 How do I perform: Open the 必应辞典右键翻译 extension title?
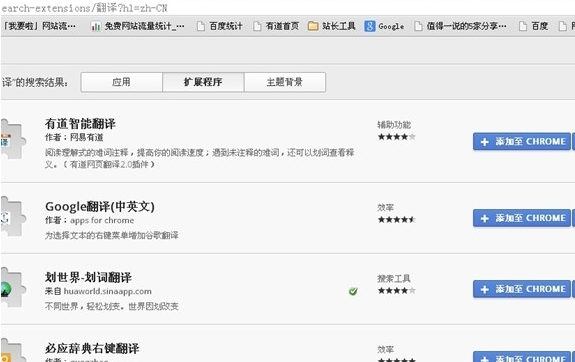(92, 348)
